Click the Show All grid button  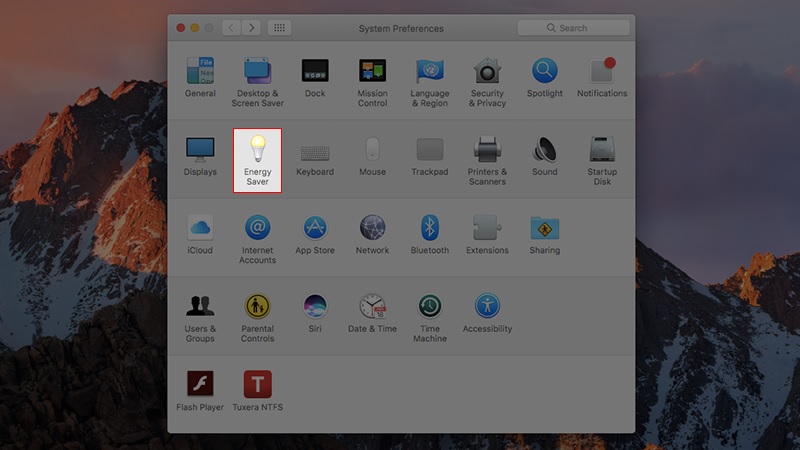[280, 28]
